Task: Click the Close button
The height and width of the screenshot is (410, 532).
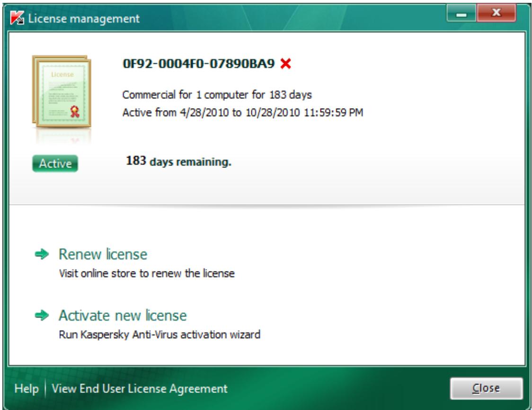Action: (486, 388)
